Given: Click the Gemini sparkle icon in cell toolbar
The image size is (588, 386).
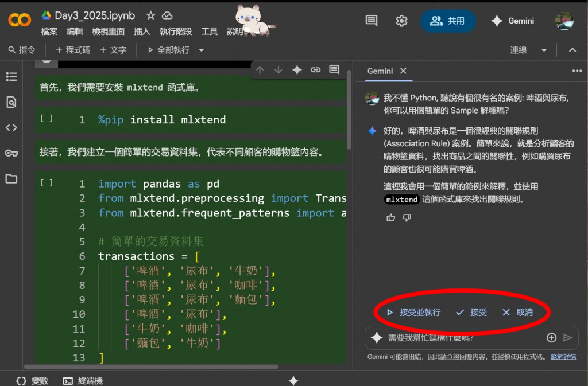Looking at the screenshot, I should tap(297, 69).
